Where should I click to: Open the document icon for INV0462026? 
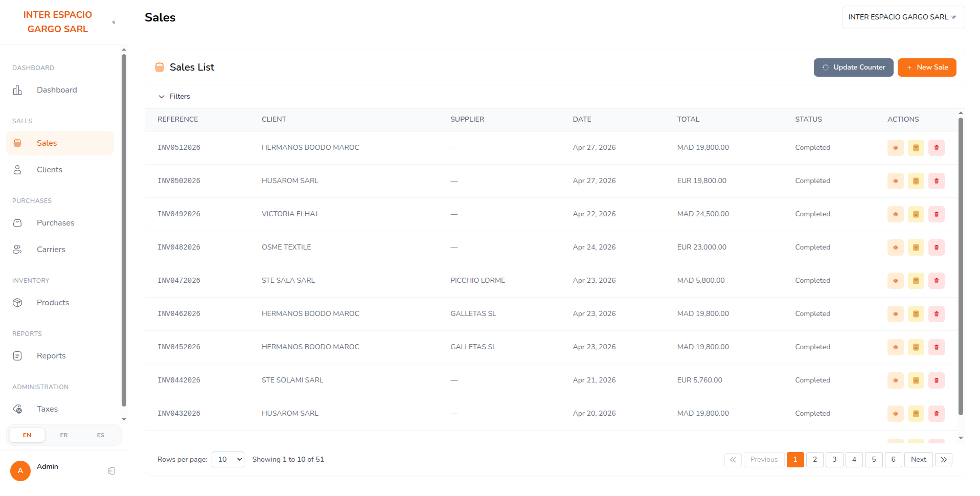coord(916,314)
